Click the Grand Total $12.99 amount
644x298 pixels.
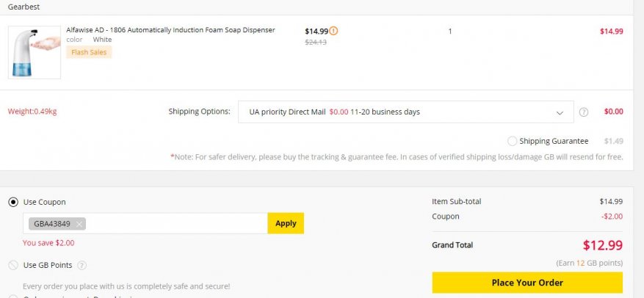click(x=602, y=245)
